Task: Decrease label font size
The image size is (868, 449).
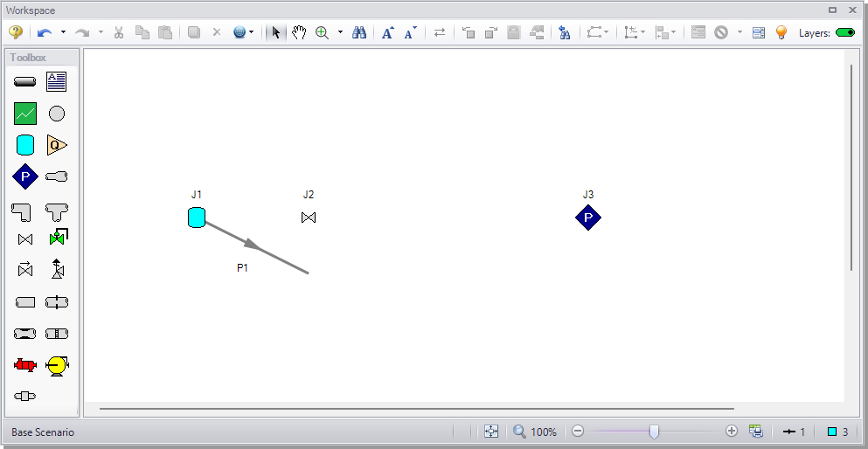Action: 410,32
